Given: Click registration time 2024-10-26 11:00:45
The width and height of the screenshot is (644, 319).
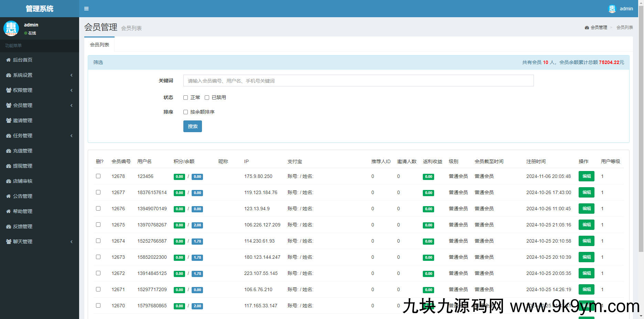Looking at the screenshot, I should (x=548, y=209).
